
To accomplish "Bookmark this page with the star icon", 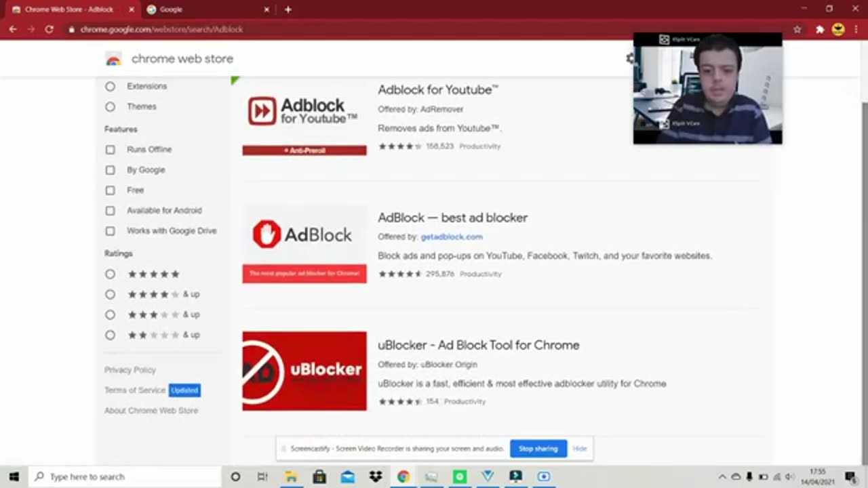I will 797,29.
